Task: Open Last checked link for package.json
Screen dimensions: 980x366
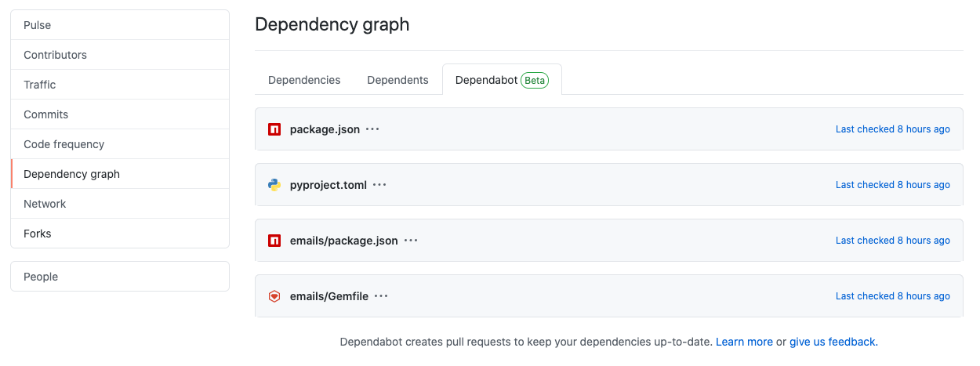Action: click(x=893, y=129)
